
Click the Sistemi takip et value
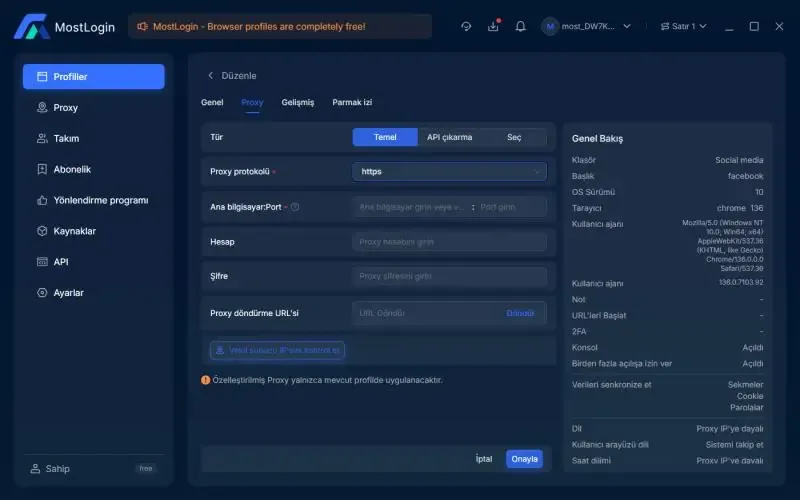[735, 445]
